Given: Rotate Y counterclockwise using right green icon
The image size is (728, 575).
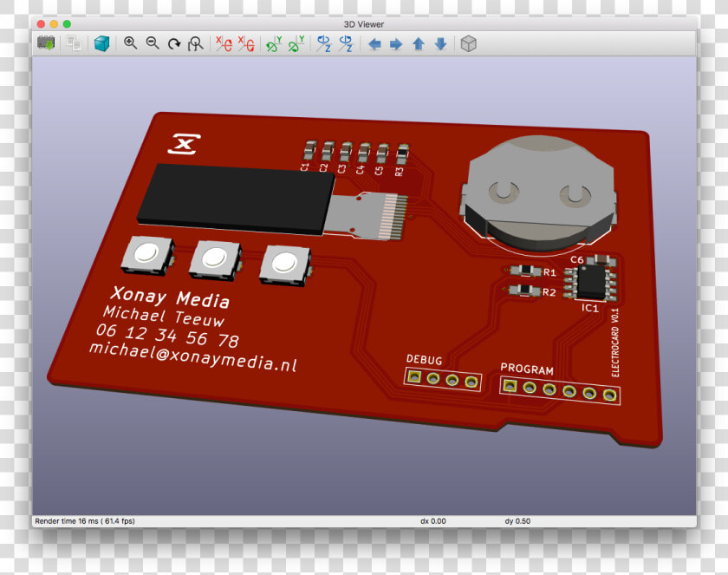Looking at the screenshot, I should [x=296, y=43].
